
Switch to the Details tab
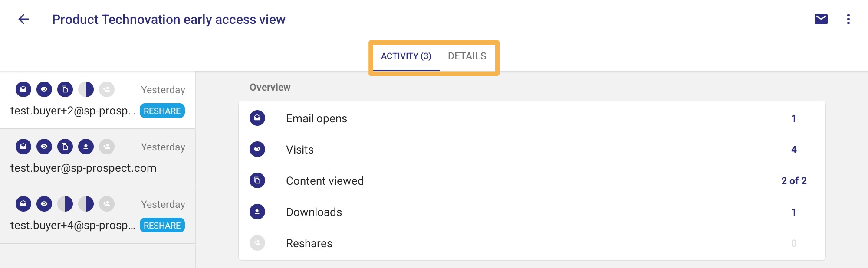pos(467,56)
